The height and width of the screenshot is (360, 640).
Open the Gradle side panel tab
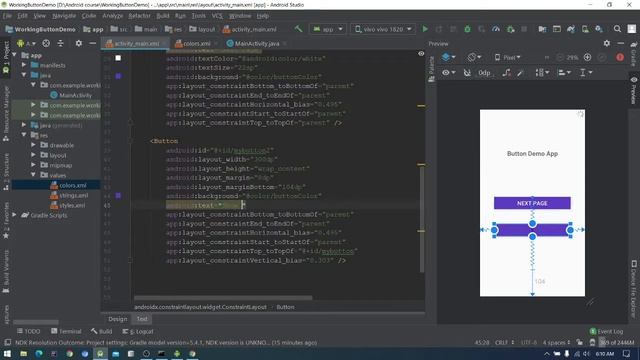click(x=633, y=54)
